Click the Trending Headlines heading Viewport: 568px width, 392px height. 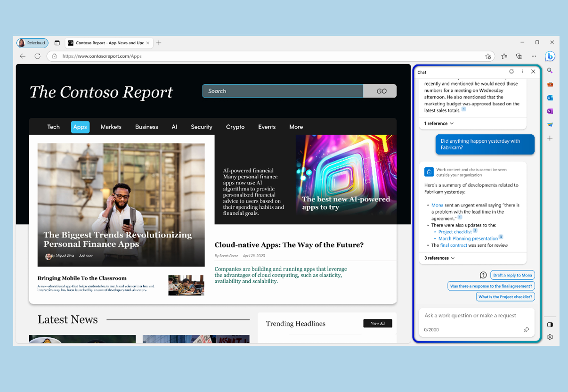296,324
